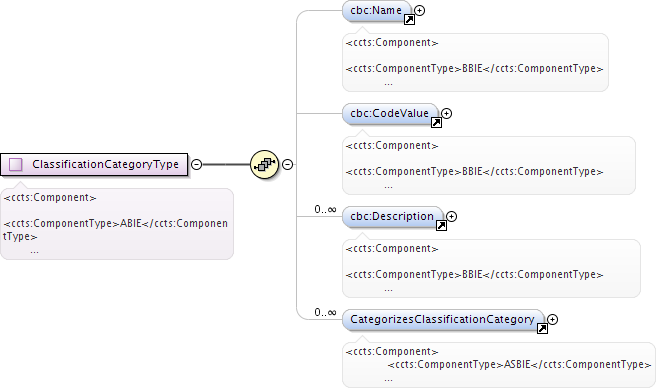Select the ClassificationCategoryType complex type node
This screenshot has height=391, width=663.
point(94,164)
